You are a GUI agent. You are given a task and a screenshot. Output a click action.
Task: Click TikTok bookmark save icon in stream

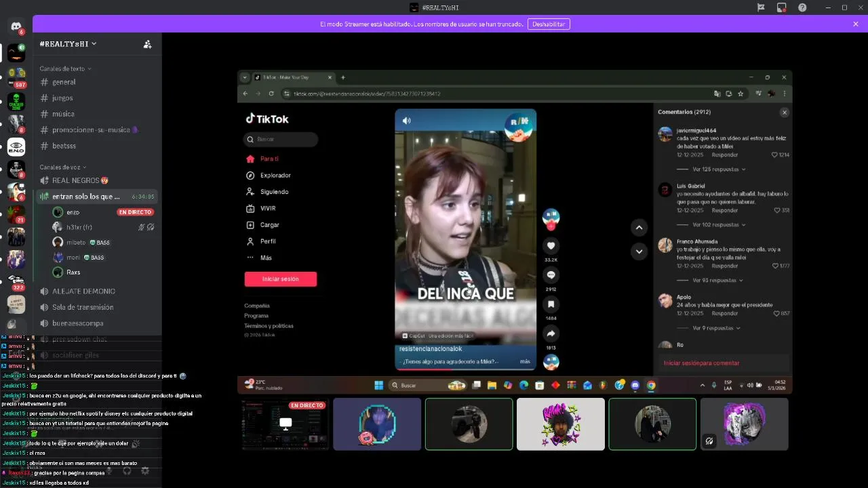coord(551,304)
